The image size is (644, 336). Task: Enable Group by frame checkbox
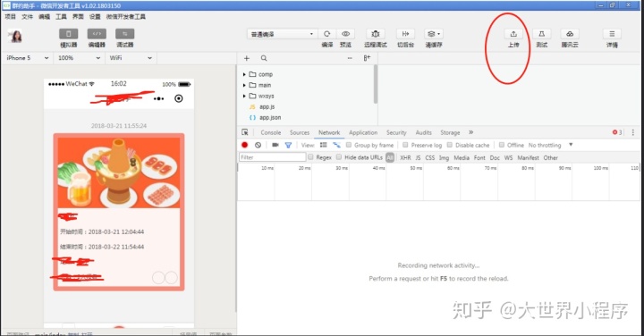349,145
